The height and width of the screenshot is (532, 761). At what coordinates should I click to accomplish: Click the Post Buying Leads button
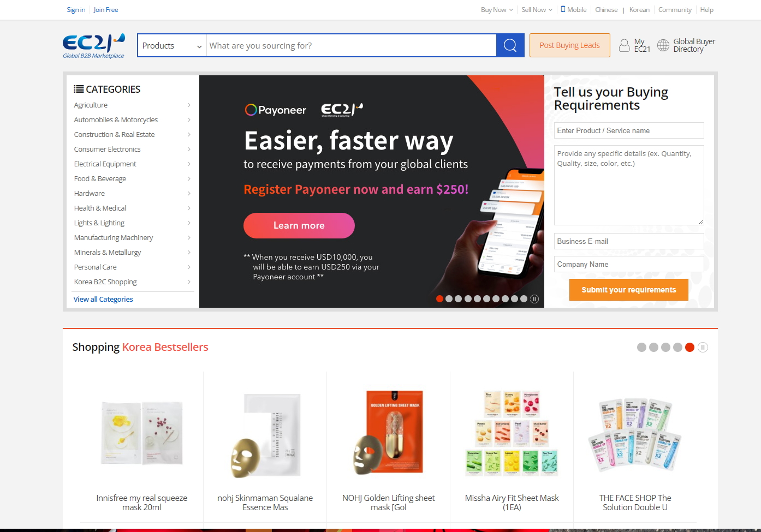[x=569, y=45]
